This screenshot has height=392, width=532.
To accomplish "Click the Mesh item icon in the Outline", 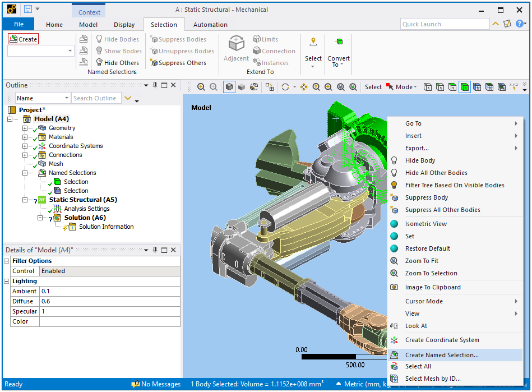I will pyautogui.click(x=42, y=164).
